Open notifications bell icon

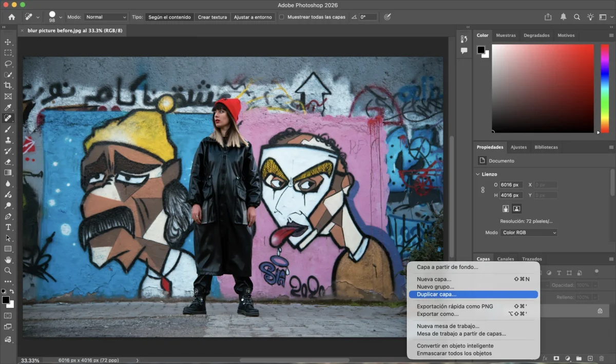[x=563, y=17]
